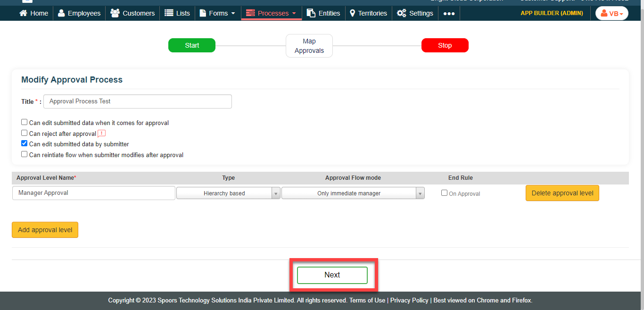644x310 pixels.
Task: Click the Add approval level button
Action: (x=45, y=230)
